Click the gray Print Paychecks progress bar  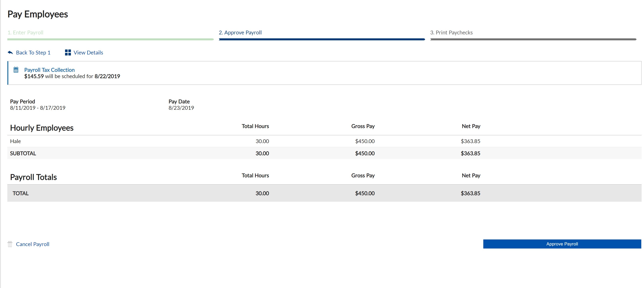click(x=533, y=39)
